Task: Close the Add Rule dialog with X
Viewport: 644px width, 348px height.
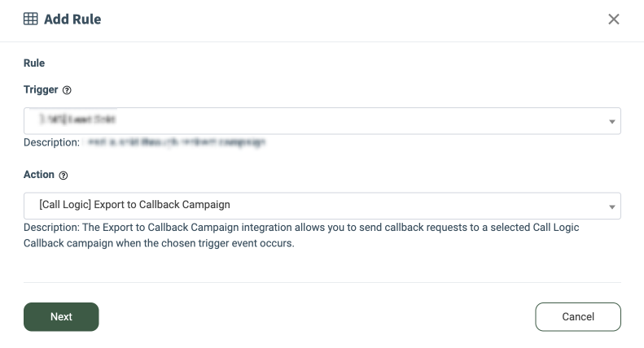Action: pyautogui.click(x=614, y=19)
